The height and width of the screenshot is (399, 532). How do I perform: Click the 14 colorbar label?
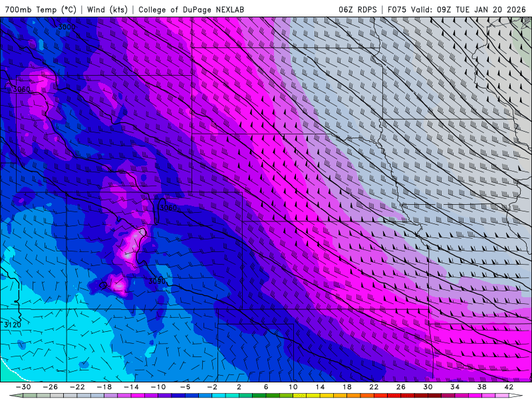pos(320,387)
